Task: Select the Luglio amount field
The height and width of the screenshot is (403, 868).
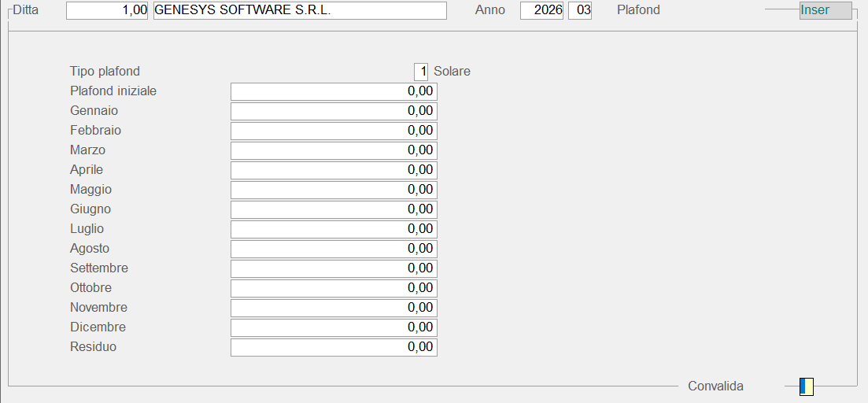Action: [x=334, y=229]
